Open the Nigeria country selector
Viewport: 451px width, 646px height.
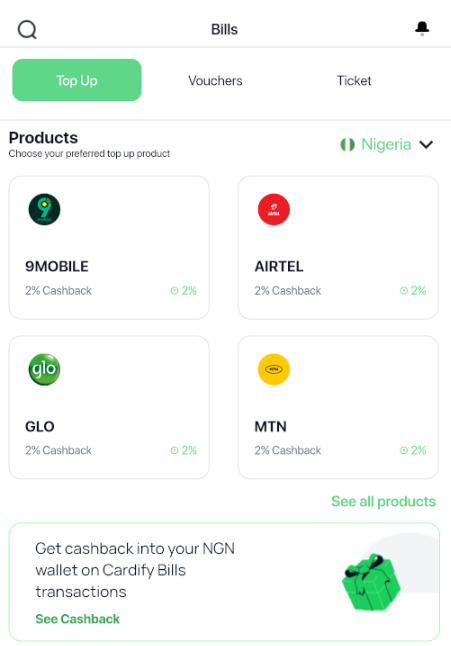(386, 145)
